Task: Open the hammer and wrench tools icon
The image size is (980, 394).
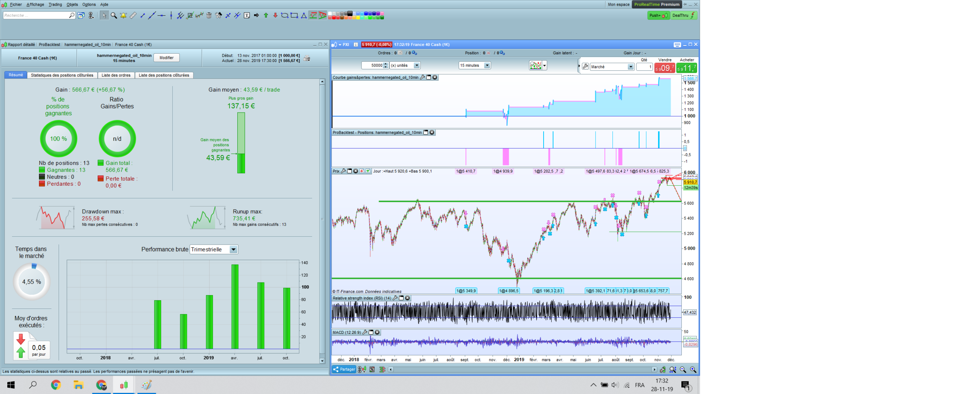Action: tap(218, 16)
